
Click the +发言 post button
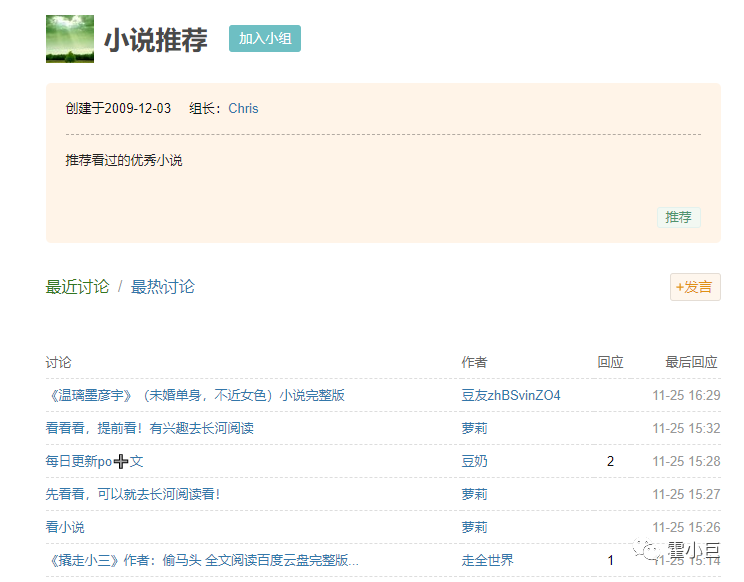point(695,287)
